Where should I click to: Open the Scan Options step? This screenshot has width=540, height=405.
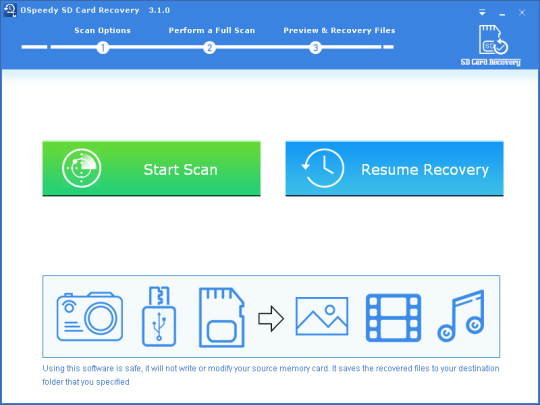[103, 30]
